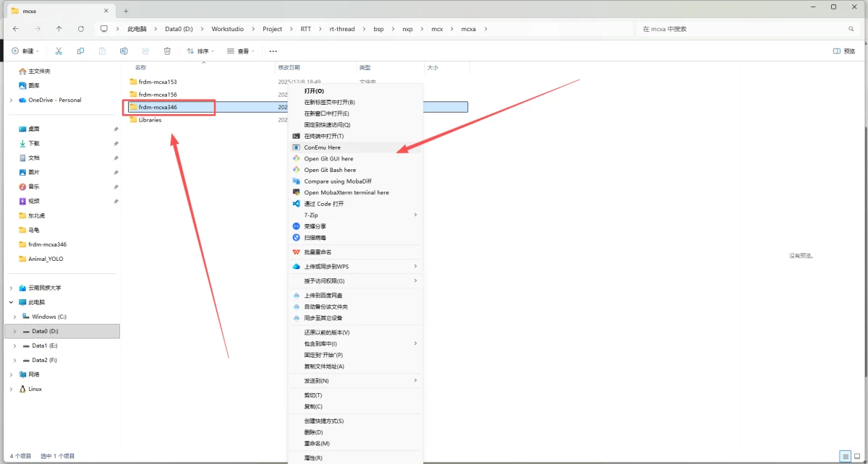The height and width of the screenshot is (464, 868).
Task: Open the 排序 sort dropdown
Action: tap(200, 51)
